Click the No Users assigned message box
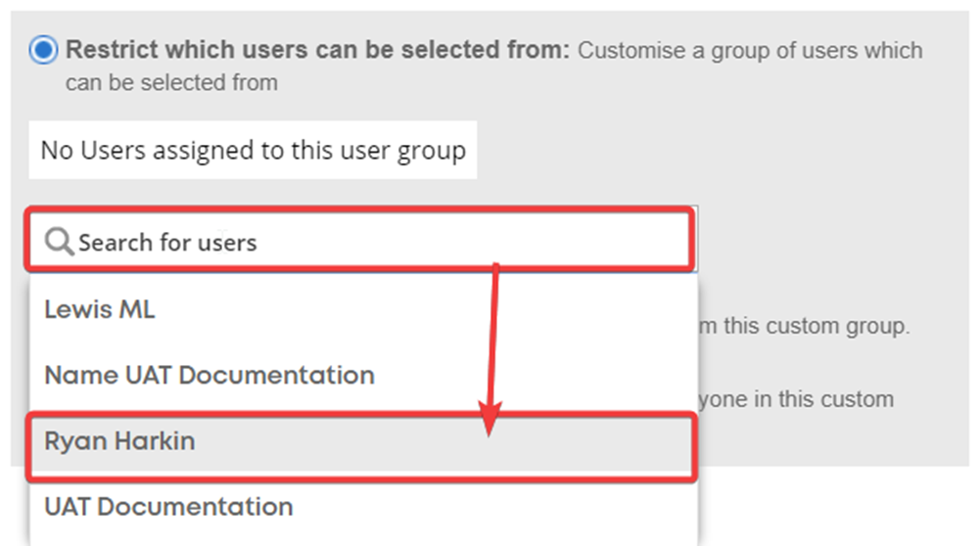Screen dimensions: 980x546 pyautogui.click(x=253, y=150)
